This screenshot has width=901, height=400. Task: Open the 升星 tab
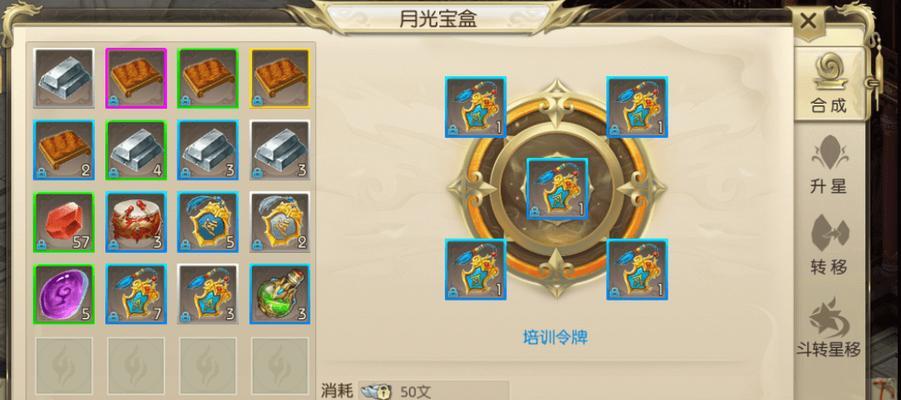pos(829,164)
